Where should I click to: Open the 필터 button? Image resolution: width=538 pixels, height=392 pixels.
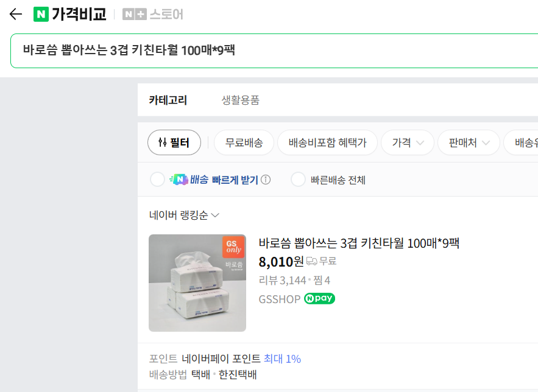tap(174, 143)
